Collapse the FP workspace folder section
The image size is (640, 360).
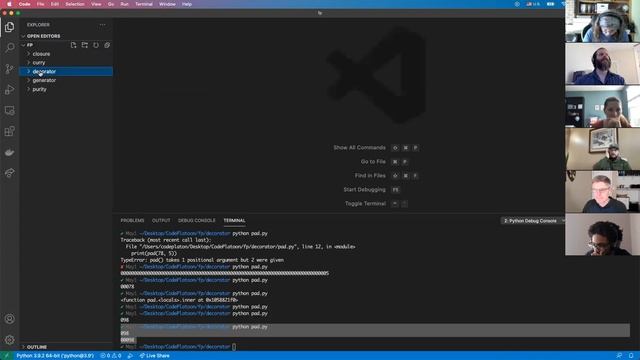coord(30,45)
